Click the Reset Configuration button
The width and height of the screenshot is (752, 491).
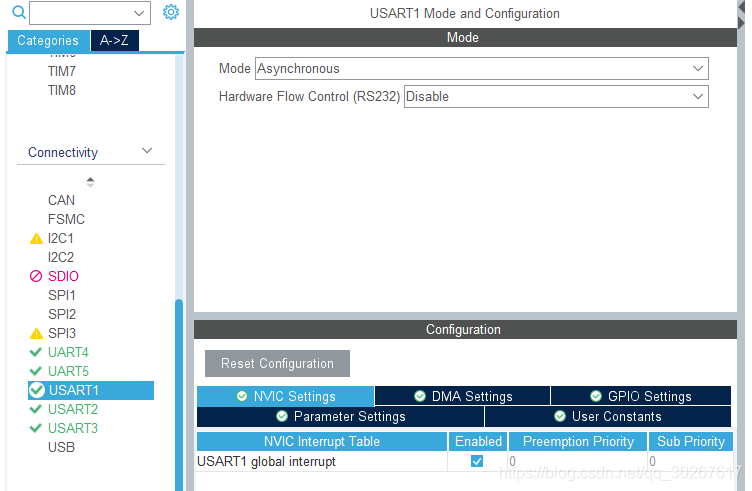(x=277, y=363)
